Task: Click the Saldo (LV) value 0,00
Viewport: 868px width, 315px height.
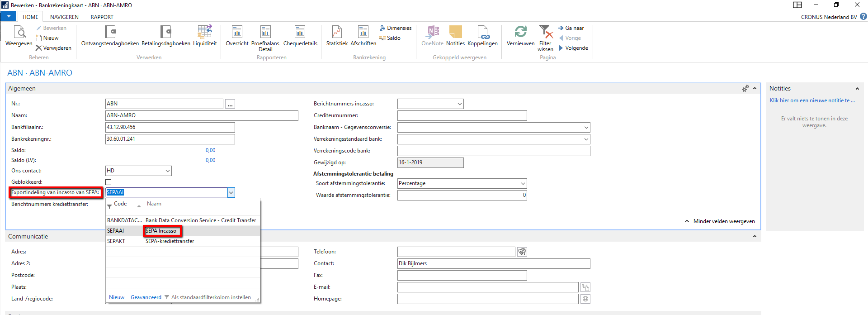Action: (x=210, y=160)
